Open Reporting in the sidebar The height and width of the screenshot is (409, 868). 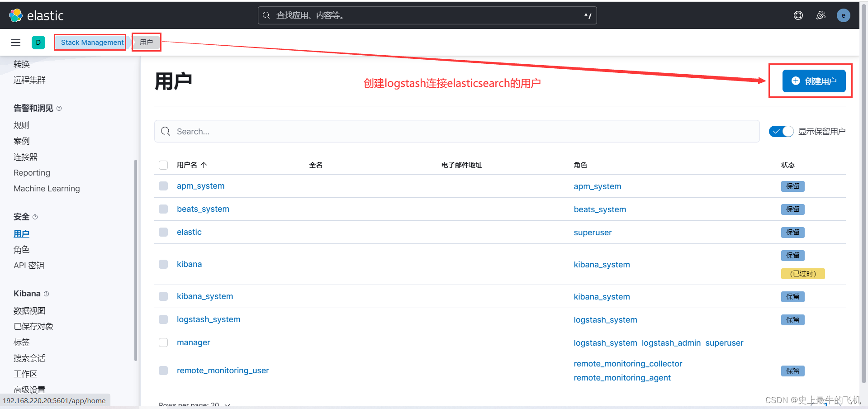[32, 173]
